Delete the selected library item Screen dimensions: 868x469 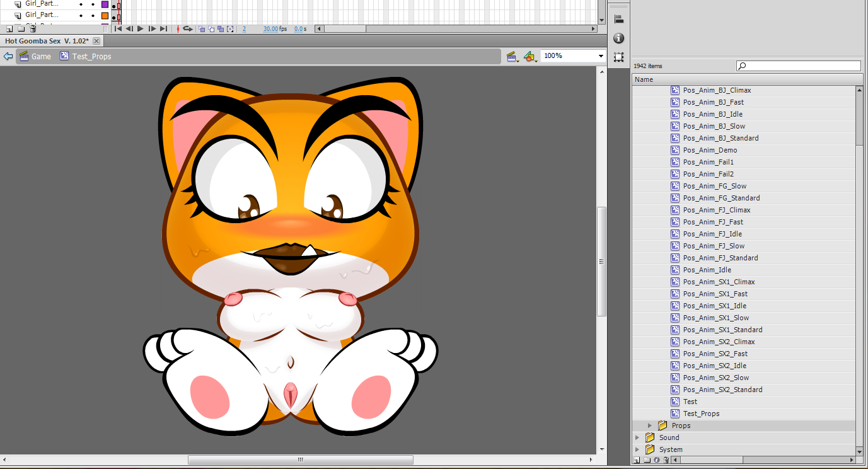click(x=666, y=460)
